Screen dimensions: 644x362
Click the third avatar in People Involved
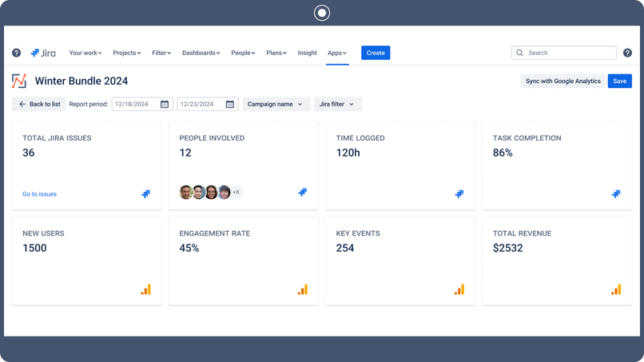point(211,192)
